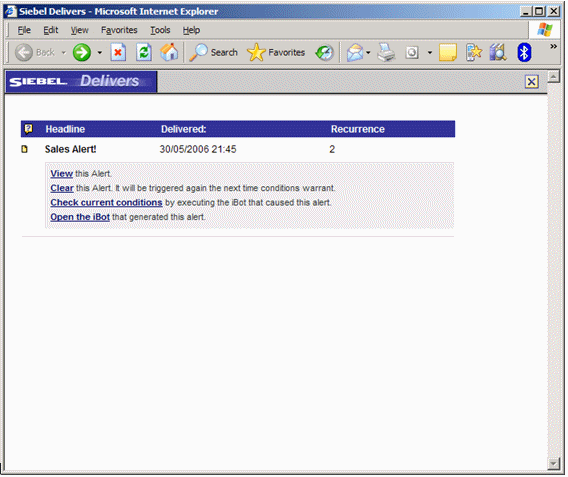The height and width of the screenshot is (477, 568).
Task: Select the Sales Alert! headline text
Action: pyautogui.click(x=71, y=149)
